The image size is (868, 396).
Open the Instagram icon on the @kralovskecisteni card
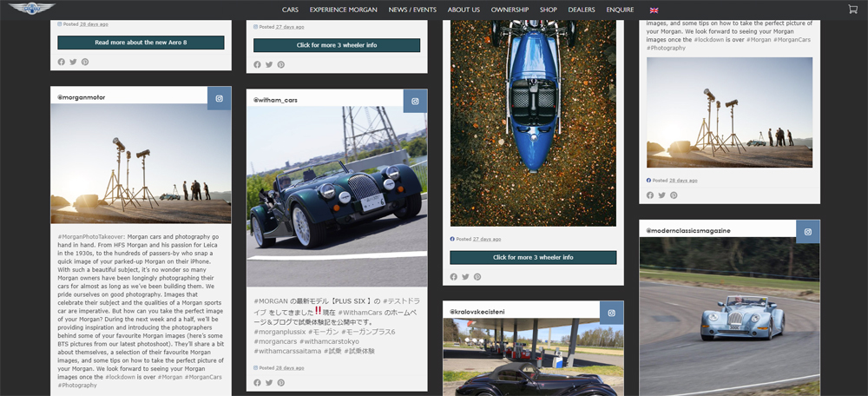click(612, 313)
